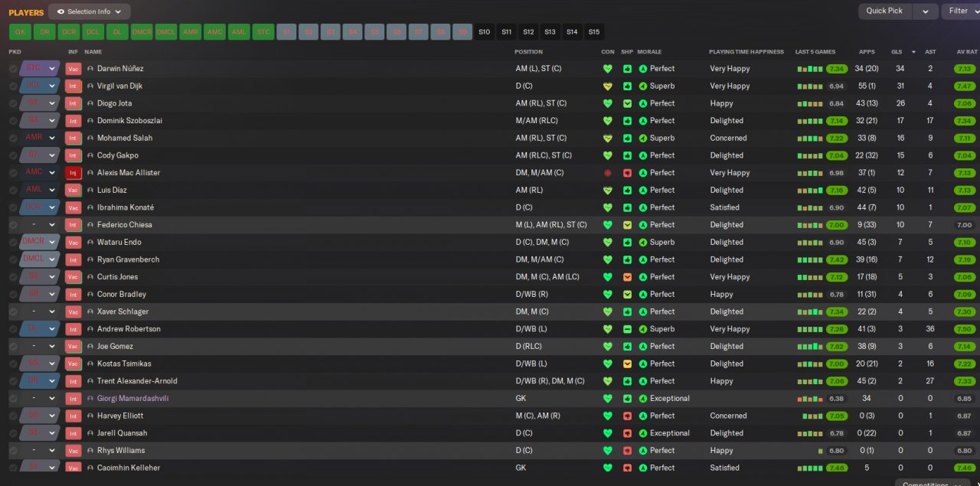The height and width of the screenshot is (486, 980).
Task: Select the S15 substitute slot
Action: 594,32
